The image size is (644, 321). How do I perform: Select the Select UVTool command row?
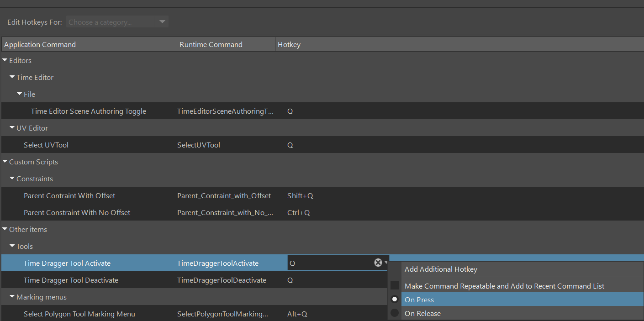46,145
